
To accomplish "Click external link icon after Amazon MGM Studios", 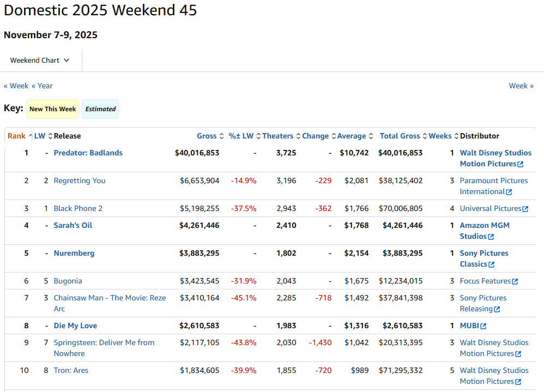I will click(491, 237).
